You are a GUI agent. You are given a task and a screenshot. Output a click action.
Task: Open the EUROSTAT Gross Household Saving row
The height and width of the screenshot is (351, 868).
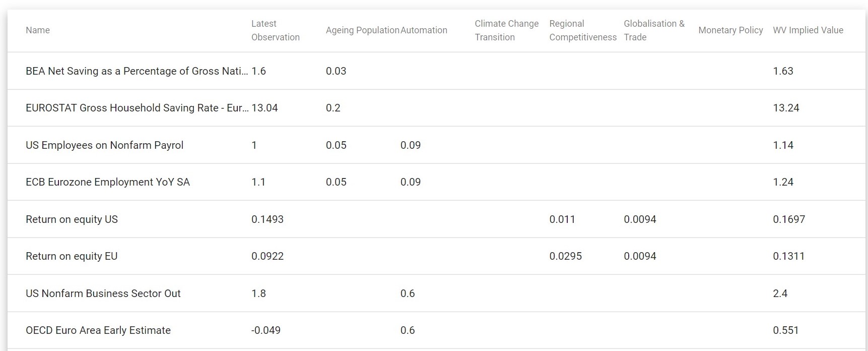coord(436,108)
